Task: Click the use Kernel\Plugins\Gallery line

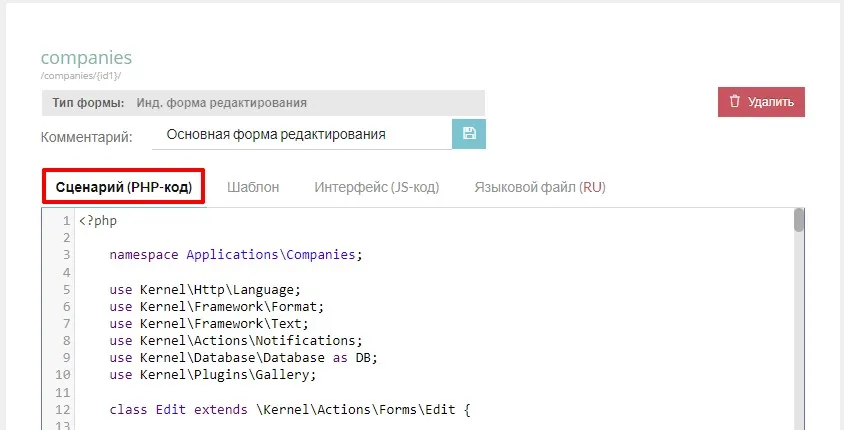Action: pyautogui.click(x=212, y=375)
